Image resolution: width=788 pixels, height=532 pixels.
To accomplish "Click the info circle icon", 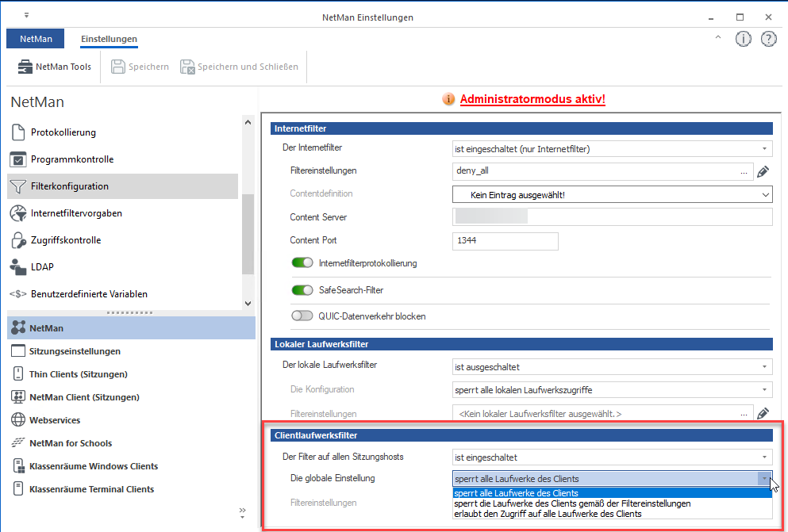I will [744, 39].
